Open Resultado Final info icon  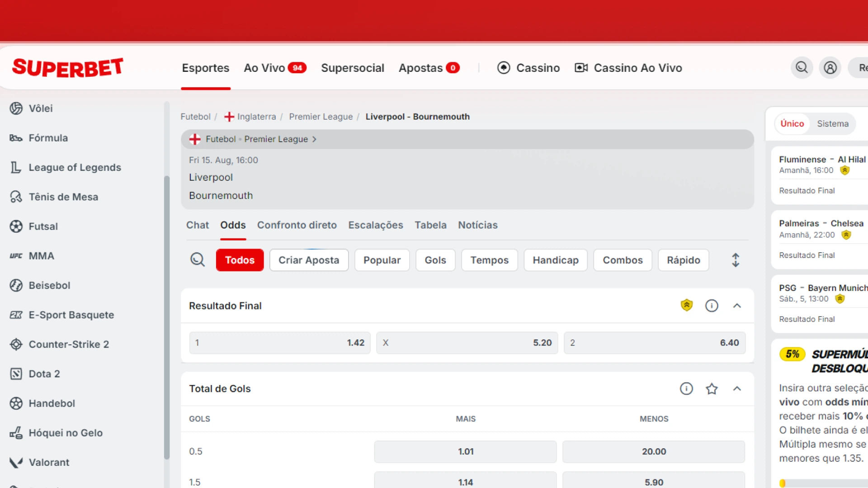click(712, 306)
